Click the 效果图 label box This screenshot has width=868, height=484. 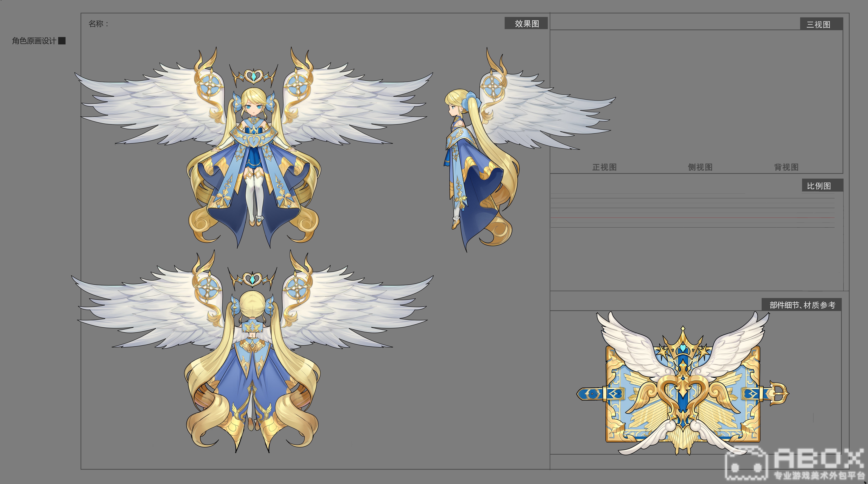[x=526, y=23]
